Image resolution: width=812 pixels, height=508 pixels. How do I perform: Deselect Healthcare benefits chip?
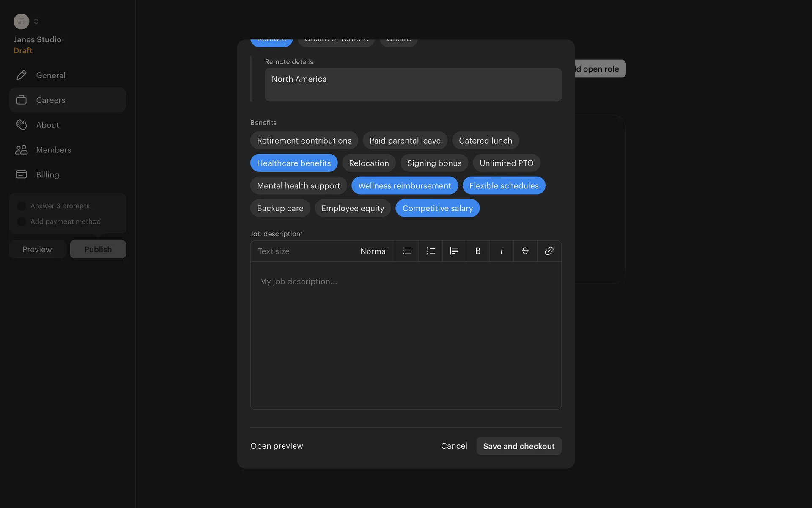pos(294,163)
